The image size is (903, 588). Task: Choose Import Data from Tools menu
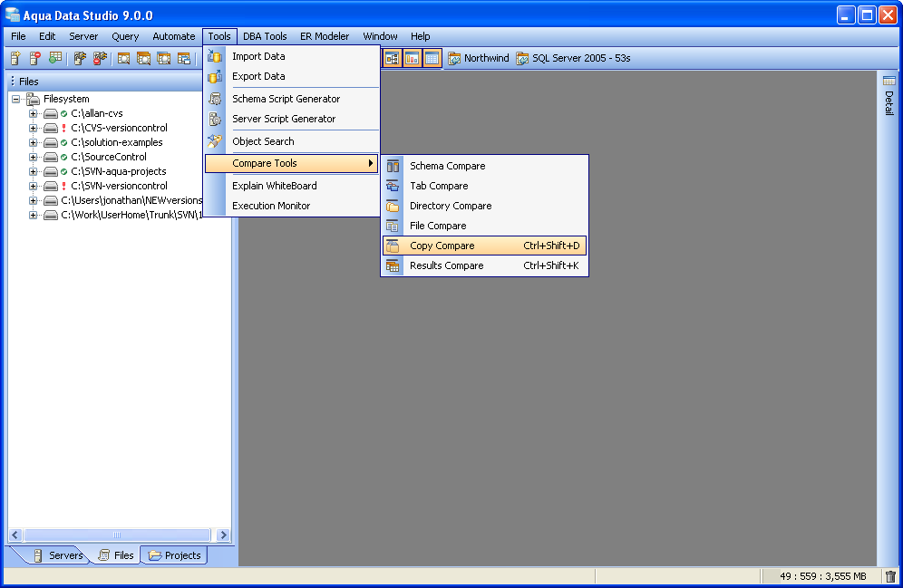(292, 56)
